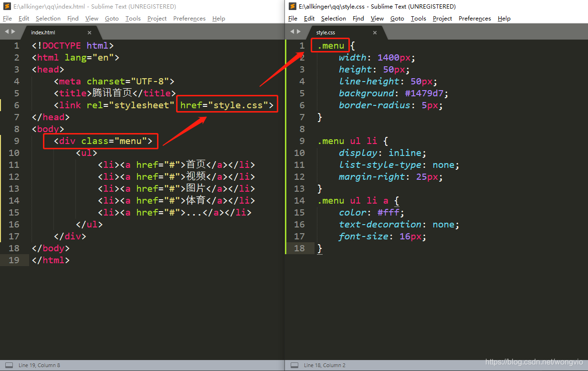Open Preferences menu in index.html window

189,19
